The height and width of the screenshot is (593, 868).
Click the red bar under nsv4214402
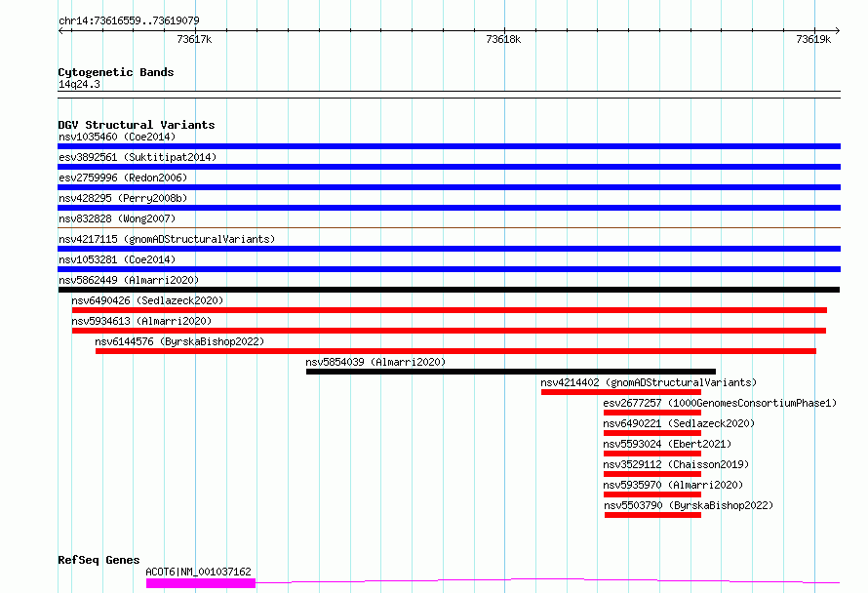tap(621, 392)
